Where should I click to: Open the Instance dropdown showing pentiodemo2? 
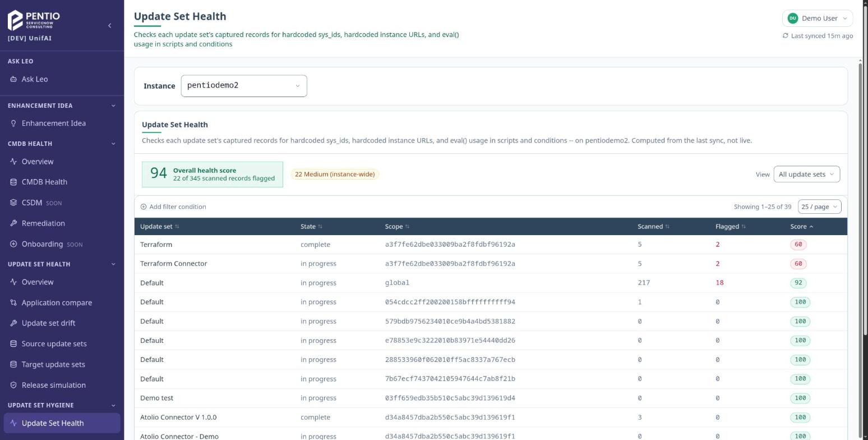click(x=244, y=86)
